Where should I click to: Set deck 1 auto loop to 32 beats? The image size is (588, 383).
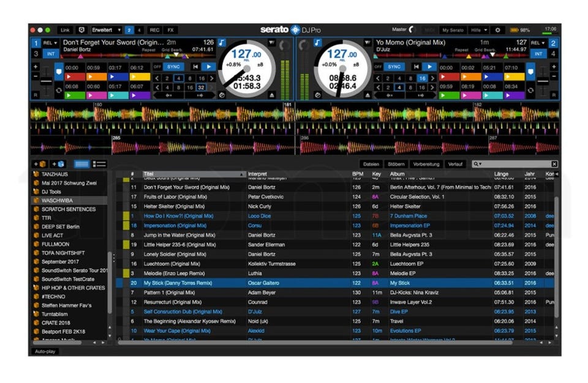(x=202, y=87)
